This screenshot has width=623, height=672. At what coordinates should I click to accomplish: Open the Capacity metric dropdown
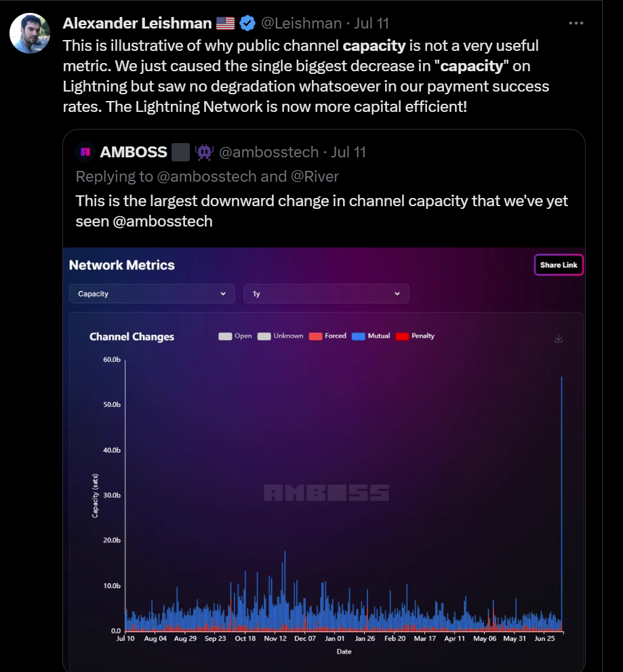(152, 294)
